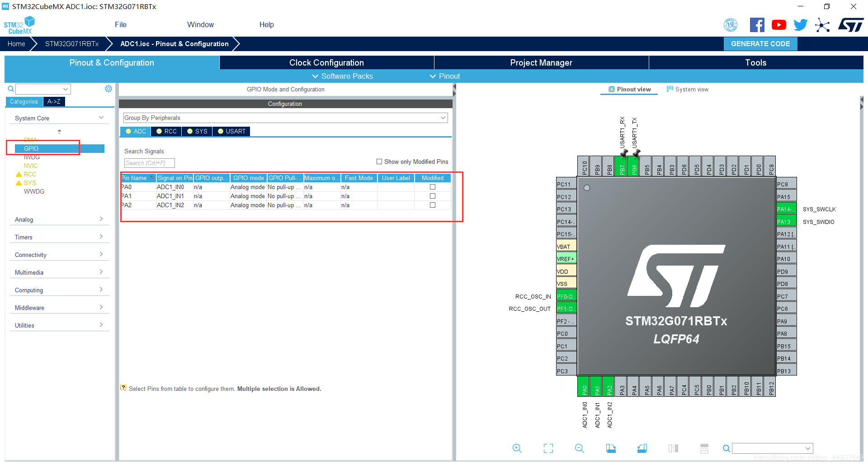868x466 pixels.
Task: Select NVIC in System Core list
Action: click(31, 166)
